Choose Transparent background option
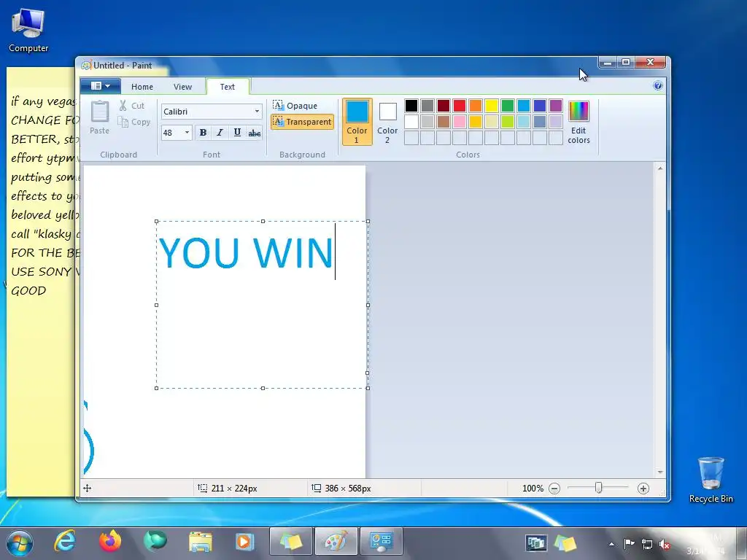The image size is (747, 560). point(302,122)
